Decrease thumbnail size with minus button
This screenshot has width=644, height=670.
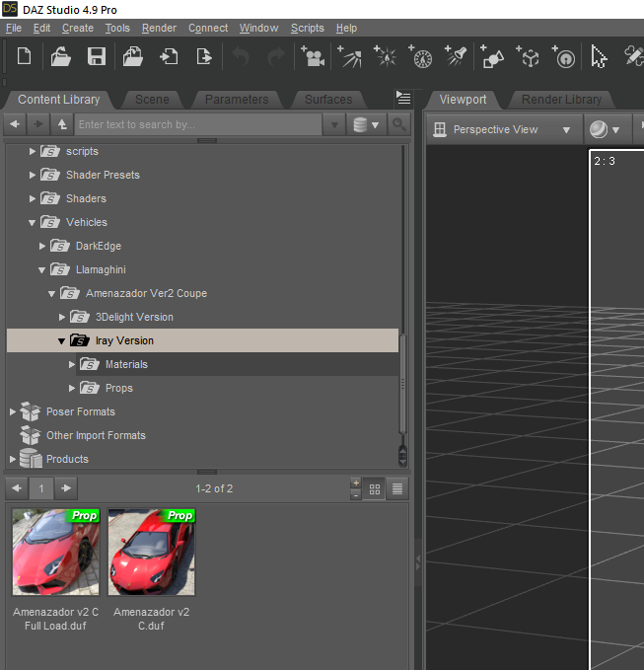(356, 494)
